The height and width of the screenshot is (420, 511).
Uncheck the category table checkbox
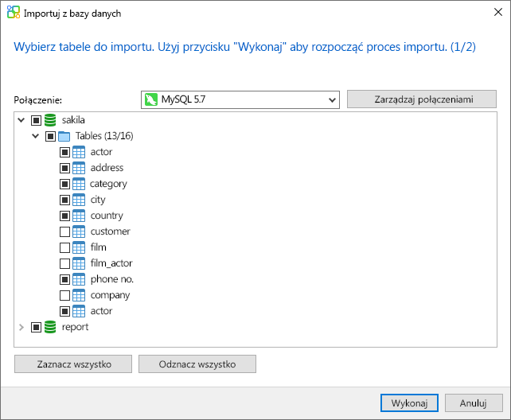click(x=64, y=185)
